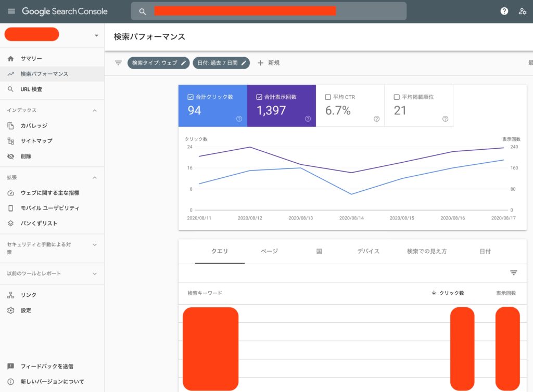
Task: Click the feedback icon beside フィードバックを送信
Action: pyautogui.click(x=10, y=366)
